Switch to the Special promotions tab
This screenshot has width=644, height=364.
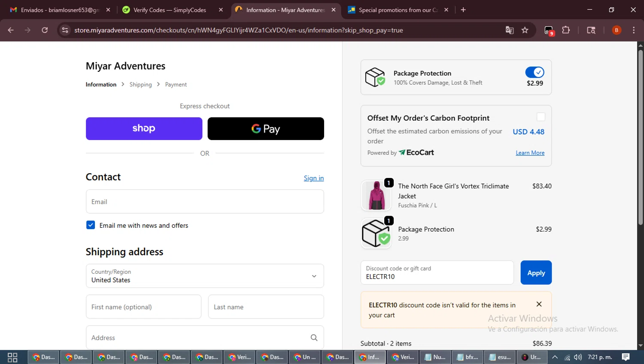398,10
